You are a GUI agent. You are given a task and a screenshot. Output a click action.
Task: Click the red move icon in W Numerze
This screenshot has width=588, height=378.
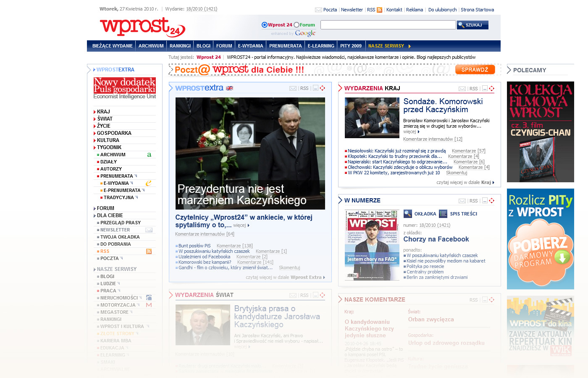(x=492, y=201)
